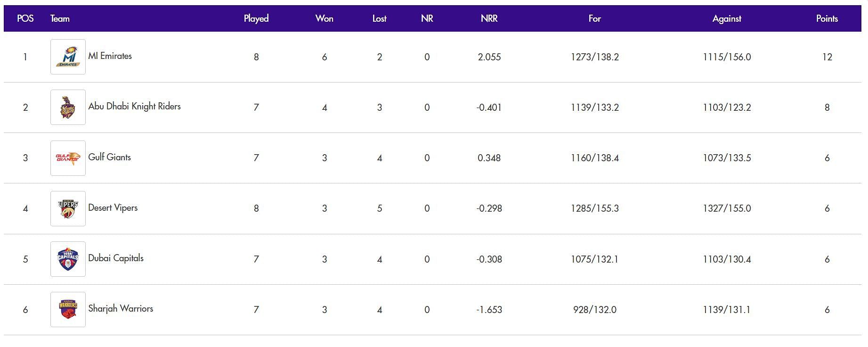
Task: Open the Dubai Capitals shield logo
Action: 68,259
